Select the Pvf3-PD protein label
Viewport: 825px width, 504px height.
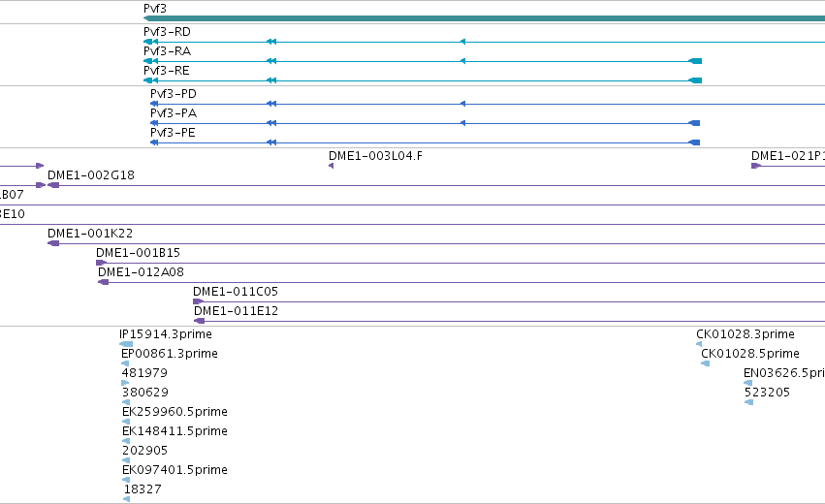click(x=174, y=94)
